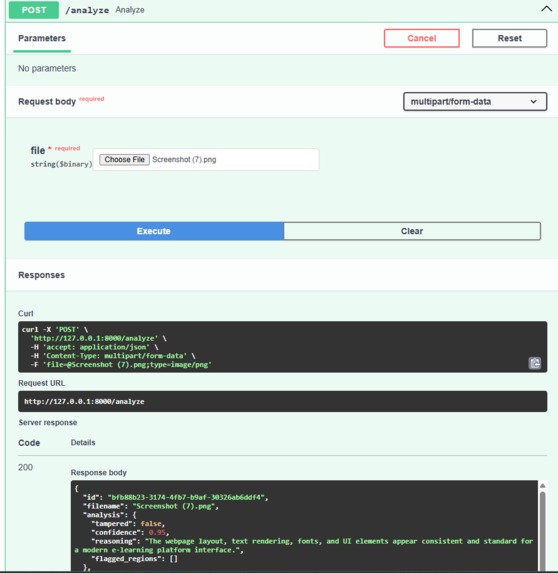Image resolution: width=558 pixels, height=573 pixels.
Task: Click the Server response label
Action: tap(48, 422)
